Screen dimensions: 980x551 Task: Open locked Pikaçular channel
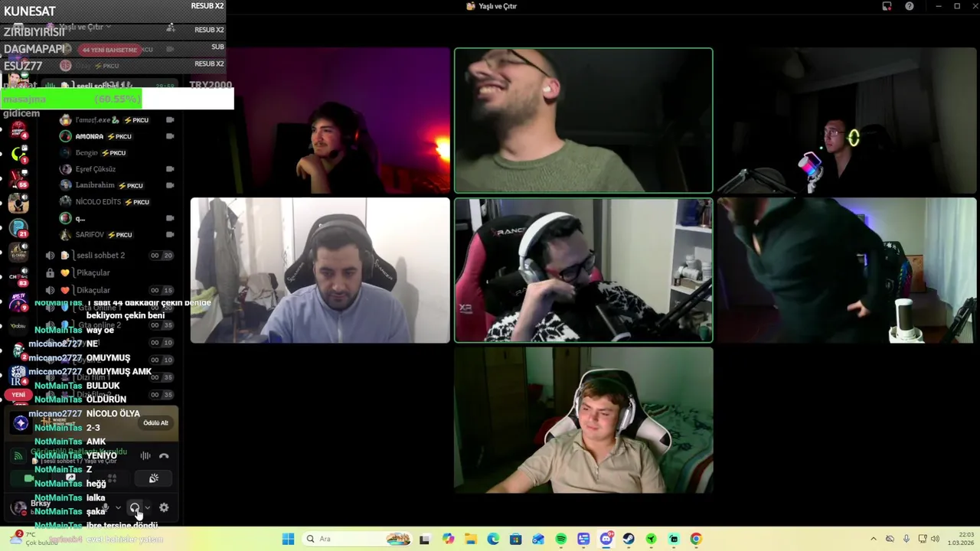(111, 272)
